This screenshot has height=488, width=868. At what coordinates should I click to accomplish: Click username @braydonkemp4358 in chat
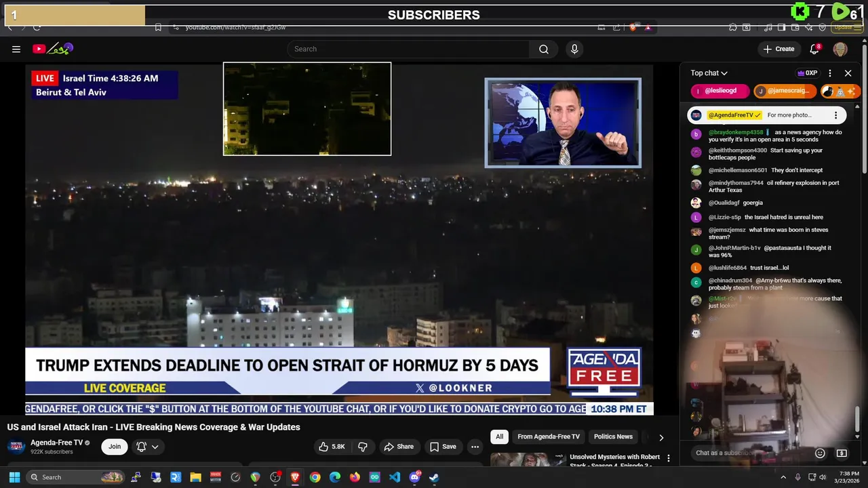coord(736,132)
